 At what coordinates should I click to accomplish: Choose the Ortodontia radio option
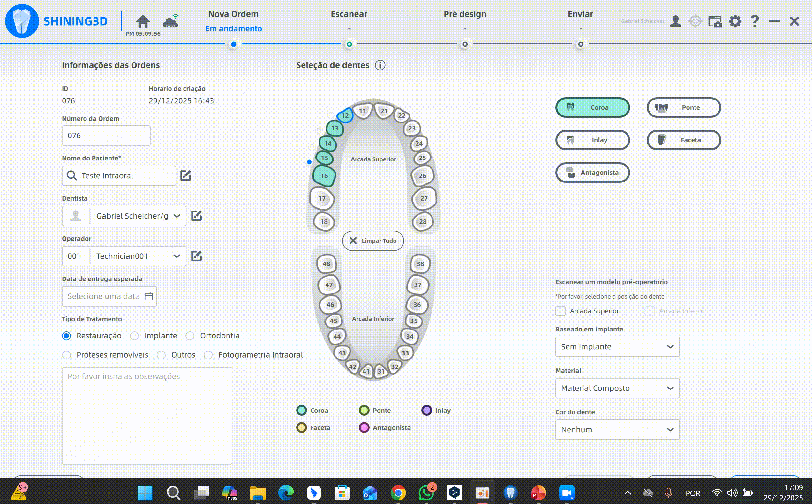pyautogui.click(x=190, y=336)
